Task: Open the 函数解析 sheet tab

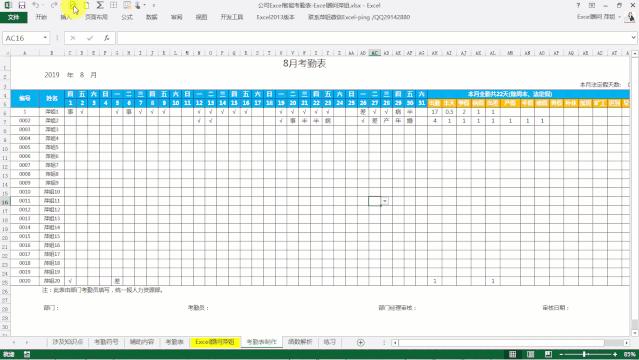Action: (x=300, y=342)
